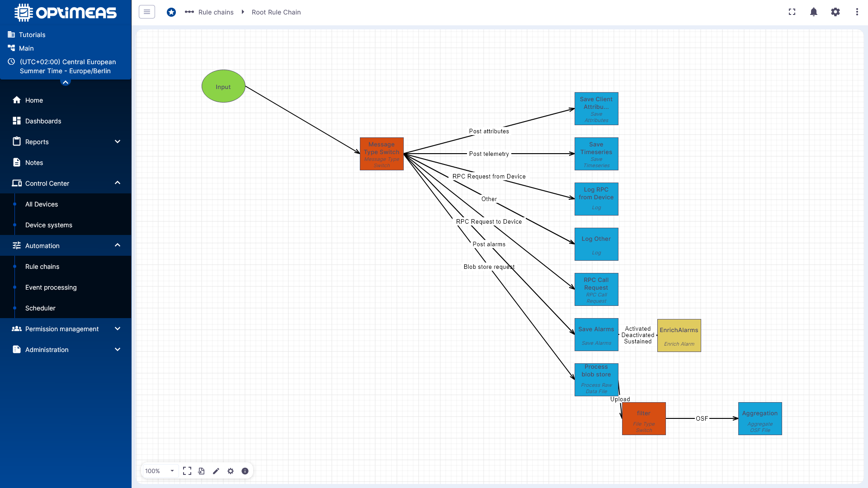Click the Blob store request label

pyautogui.click(x=489, y=267)
